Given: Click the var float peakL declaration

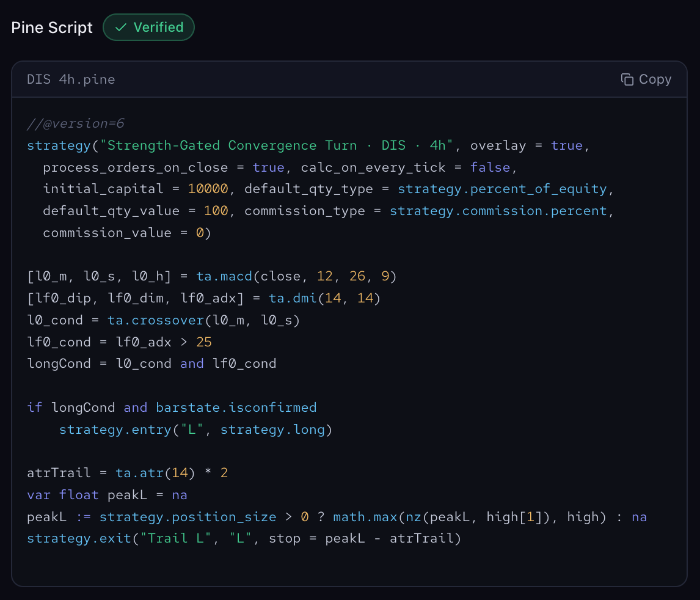Looking at the screenshot, I should (107, 495).
